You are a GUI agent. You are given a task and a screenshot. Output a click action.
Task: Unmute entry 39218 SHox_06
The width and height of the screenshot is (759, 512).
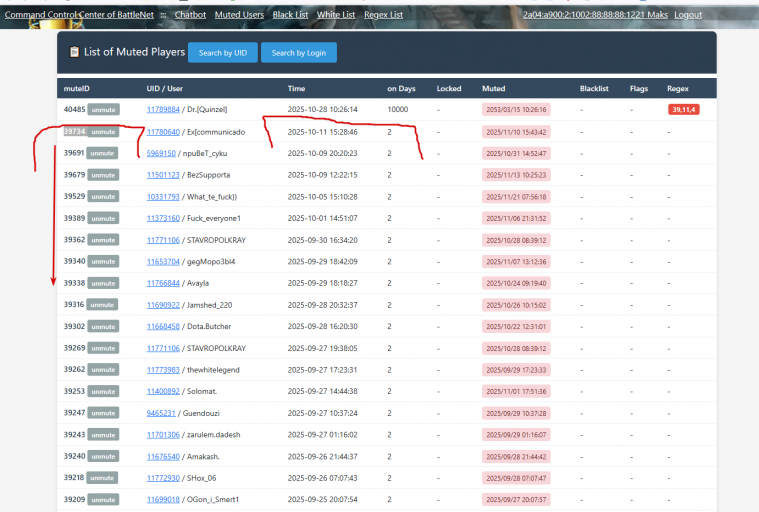(102, 478)
